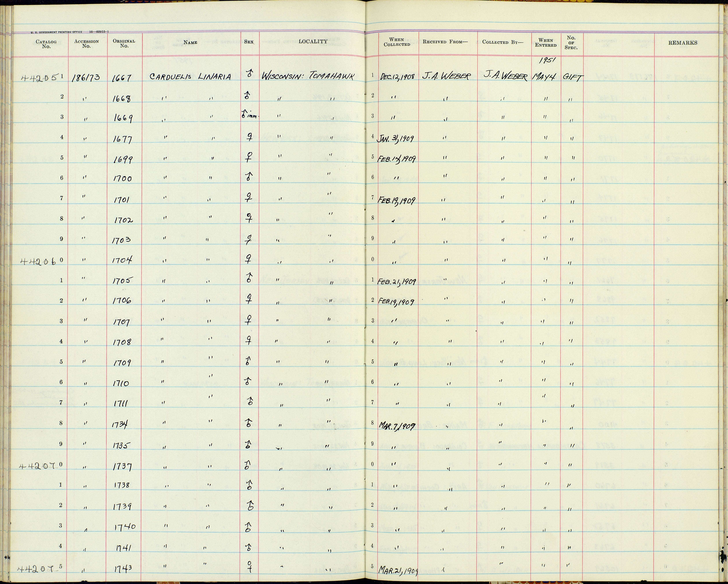Click the 'Received From—' column header
728x584 pixels.
pyautogui.click(x=445, y=42)
